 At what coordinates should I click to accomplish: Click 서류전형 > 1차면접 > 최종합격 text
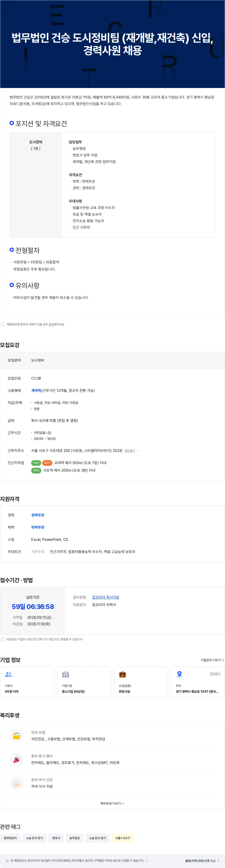click(36, 262)
